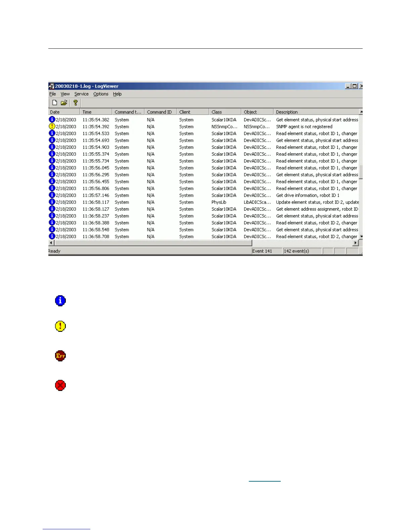Select the 'Get drive information, robot ID 1' description

tap(308, 195)
